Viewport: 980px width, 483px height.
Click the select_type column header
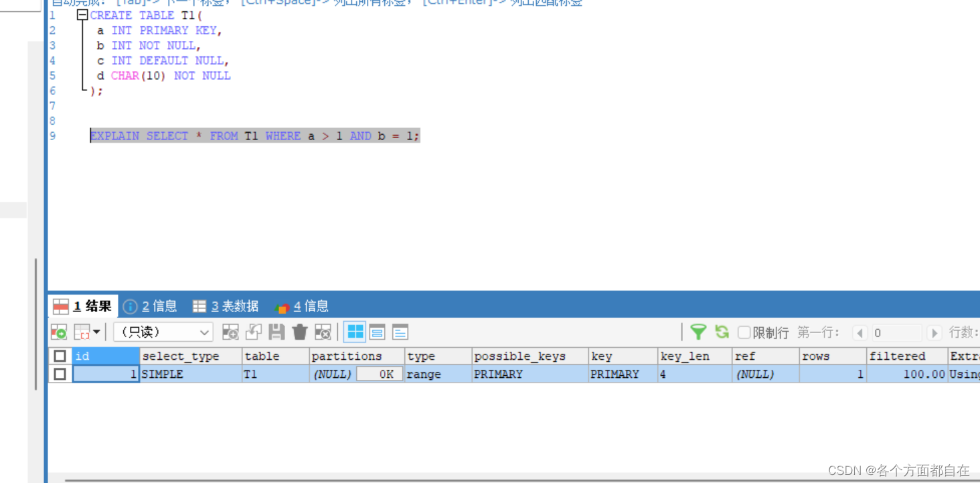point(191,356)
